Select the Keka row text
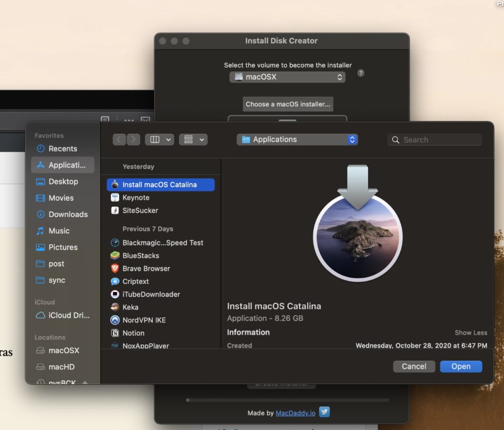 pyautogui.click(x=130, y=307)
